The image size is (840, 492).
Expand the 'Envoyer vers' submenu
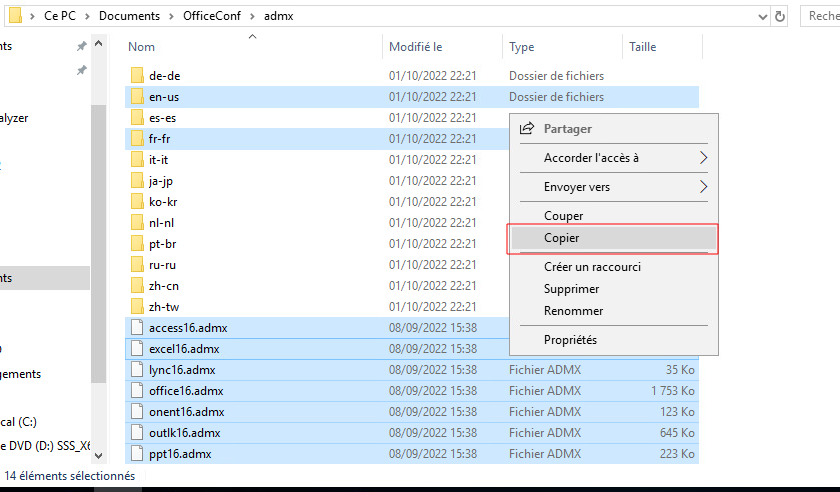[703, 187]
